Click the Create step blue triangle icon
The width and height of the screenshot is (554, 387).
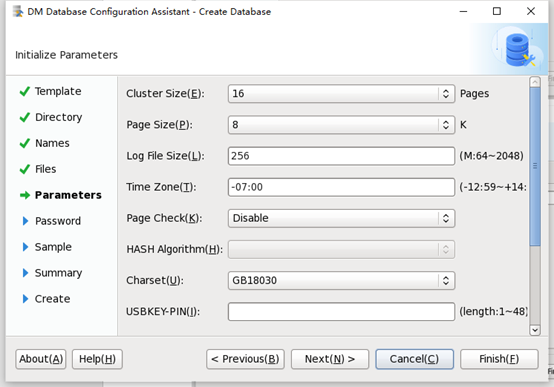[25, 299]
